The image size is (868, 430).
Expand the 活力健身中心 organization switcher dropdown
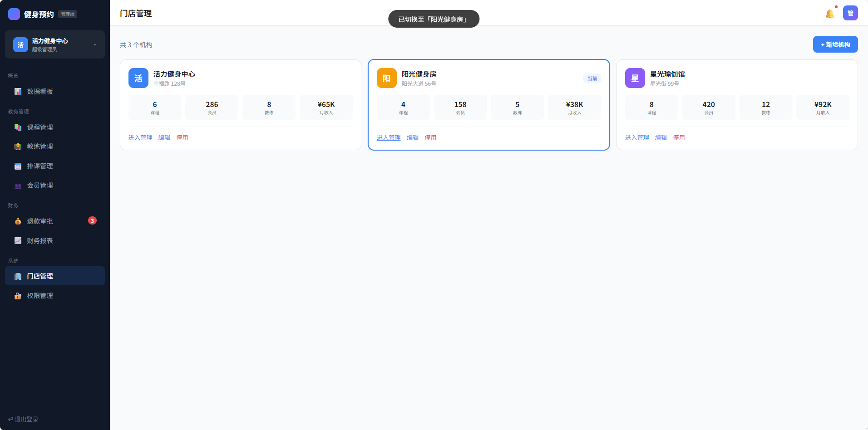(55, 44)
